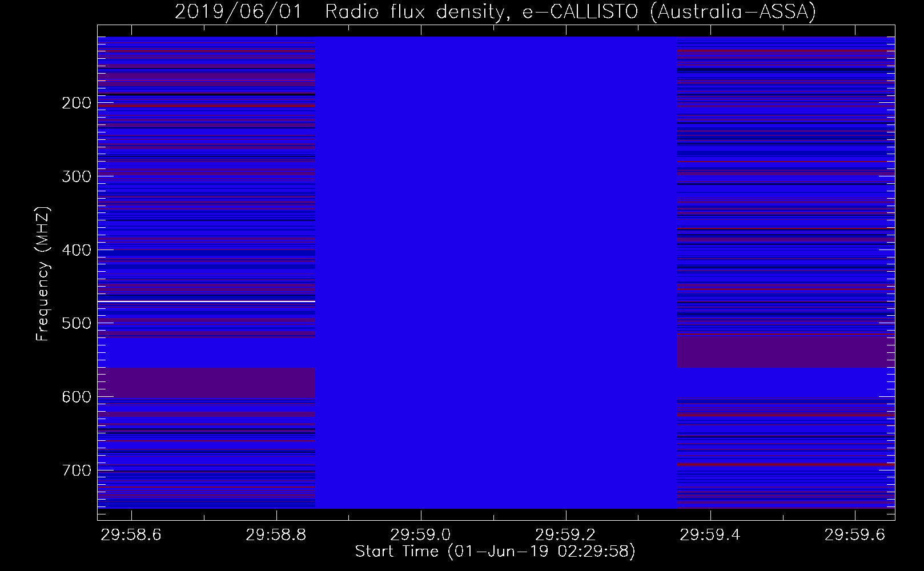
Task: Click the 29:59.4 time tick label
Action: point(710,534)
